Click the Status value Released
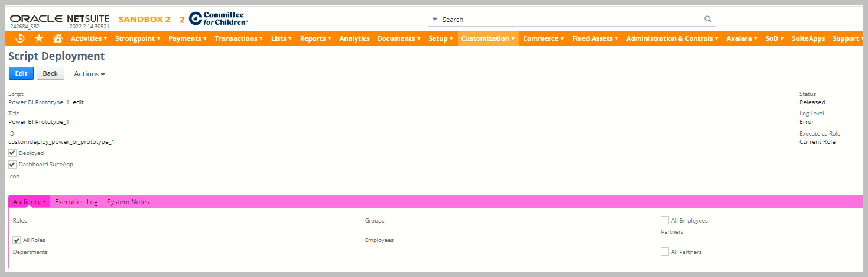This screenshot has height=277, width=868. point(812,102)
